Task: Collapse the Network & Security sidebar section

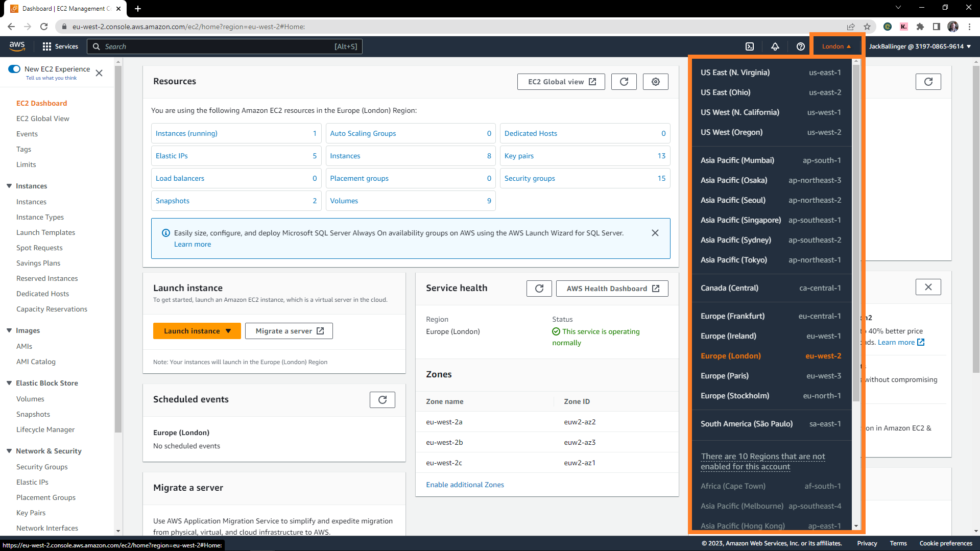Action: click(x=9, y=451)
